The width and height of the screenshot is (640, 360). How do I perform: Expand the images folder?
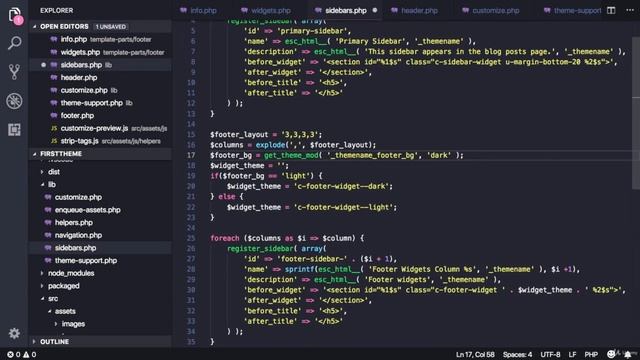[x=73, y=324]
